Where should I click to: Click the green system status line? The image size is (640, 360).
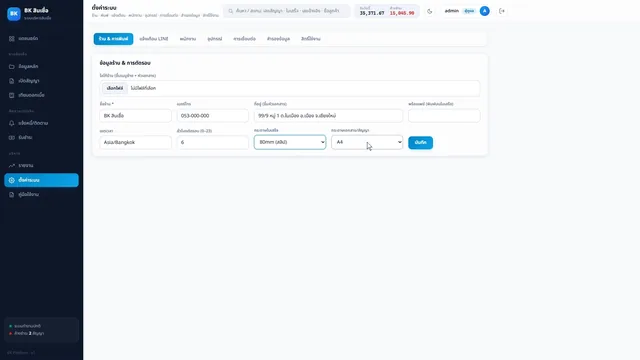25,326
